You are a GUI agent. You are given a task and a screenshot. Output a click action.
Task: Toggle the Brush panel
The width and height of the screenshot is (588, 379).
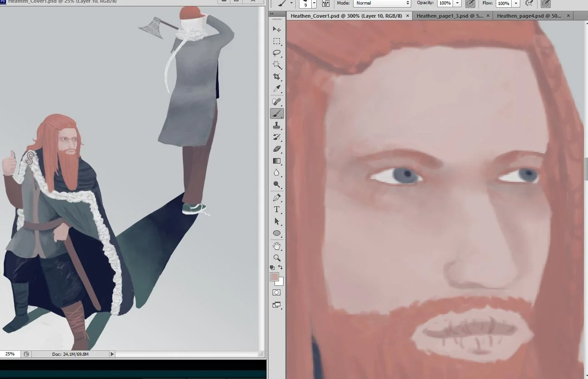[326, 3]
